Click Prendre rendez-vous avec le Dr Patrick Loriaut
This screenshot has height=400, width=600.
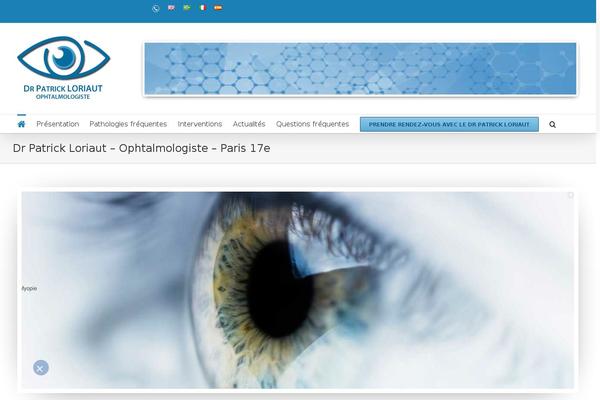click(449, 124)
